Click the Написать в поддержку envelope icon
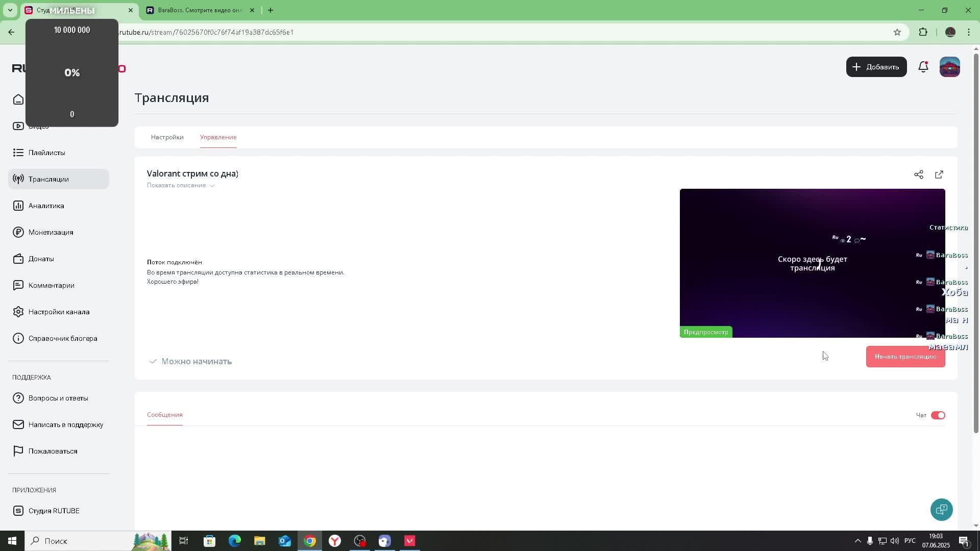The image size is (980, 551). pos(18,424)
